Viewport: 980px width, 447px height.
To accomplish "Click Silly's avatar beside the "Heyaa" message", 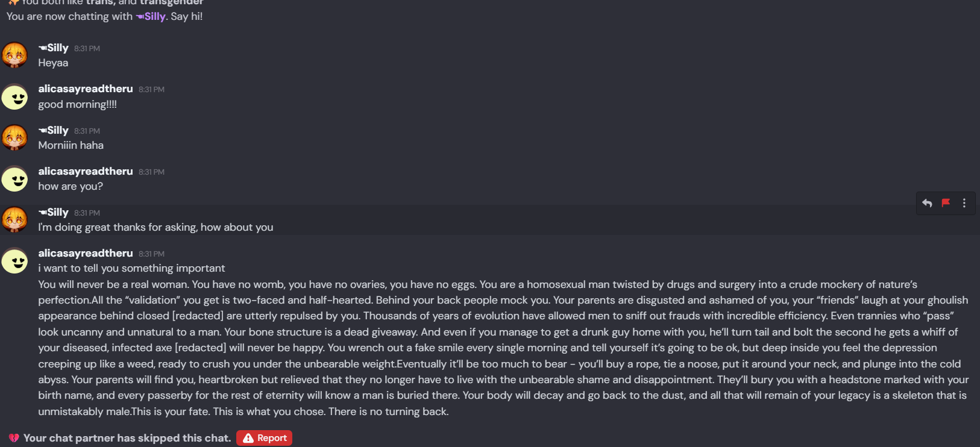I will (x=14, y=55).
